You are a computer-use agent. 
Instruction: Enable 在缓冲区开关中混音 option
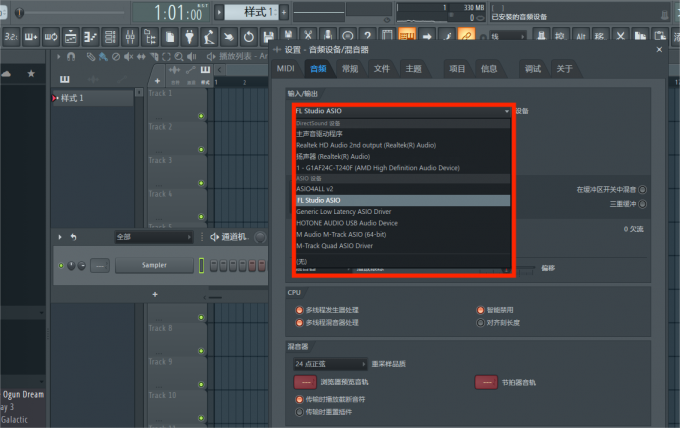(x=643, y=189)
